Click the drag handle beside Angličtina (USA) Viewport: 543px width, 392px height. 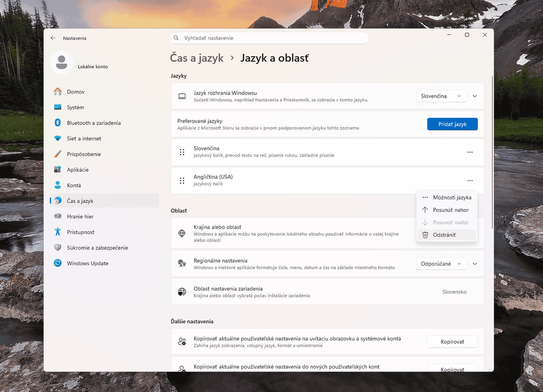point(182,180)
